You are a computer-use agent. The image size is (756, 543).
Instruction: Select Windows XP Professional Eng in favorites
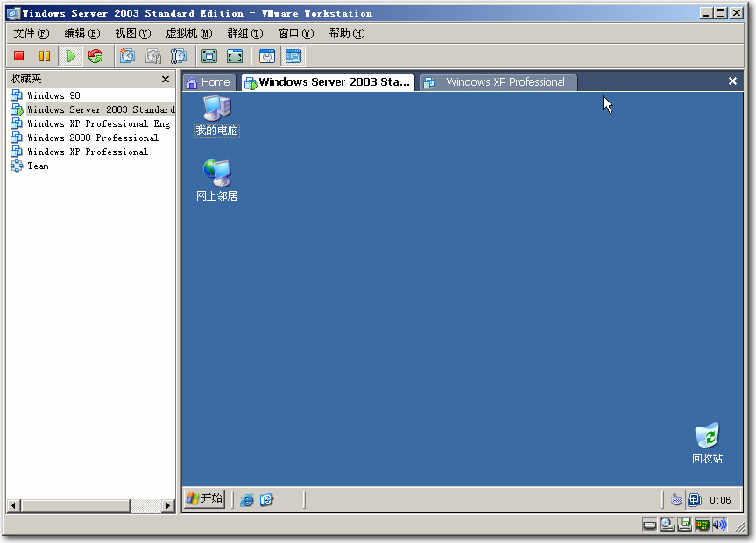click(x=98, y=123)
